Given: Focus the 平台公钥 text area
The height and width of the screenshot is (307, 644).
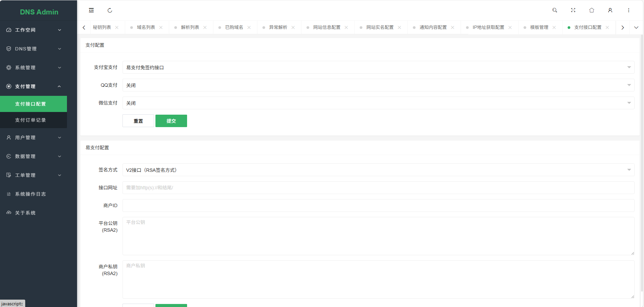Looking at the screenshot, I should 378,236.
